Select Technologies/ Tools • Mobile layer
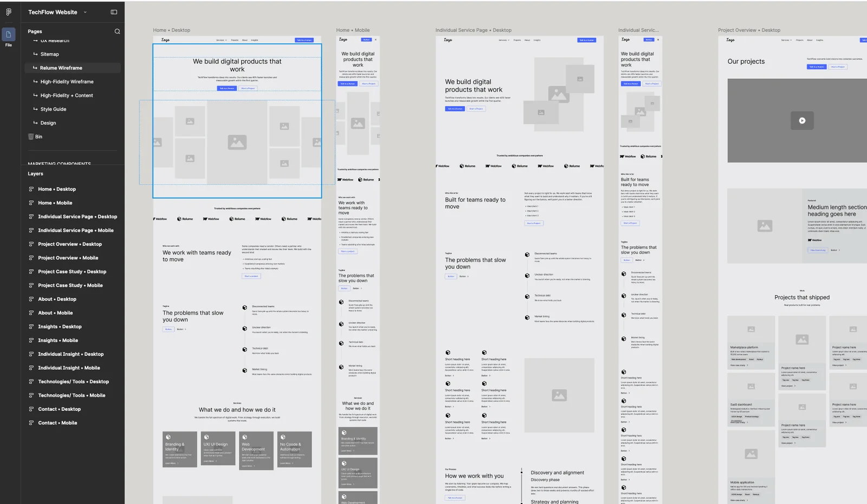This screenshot has height=504, width=867. (x=73, y=396)
